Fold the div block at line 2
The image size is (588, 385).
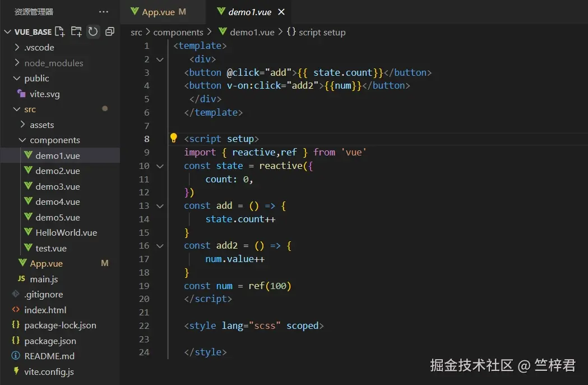point(160,59)
